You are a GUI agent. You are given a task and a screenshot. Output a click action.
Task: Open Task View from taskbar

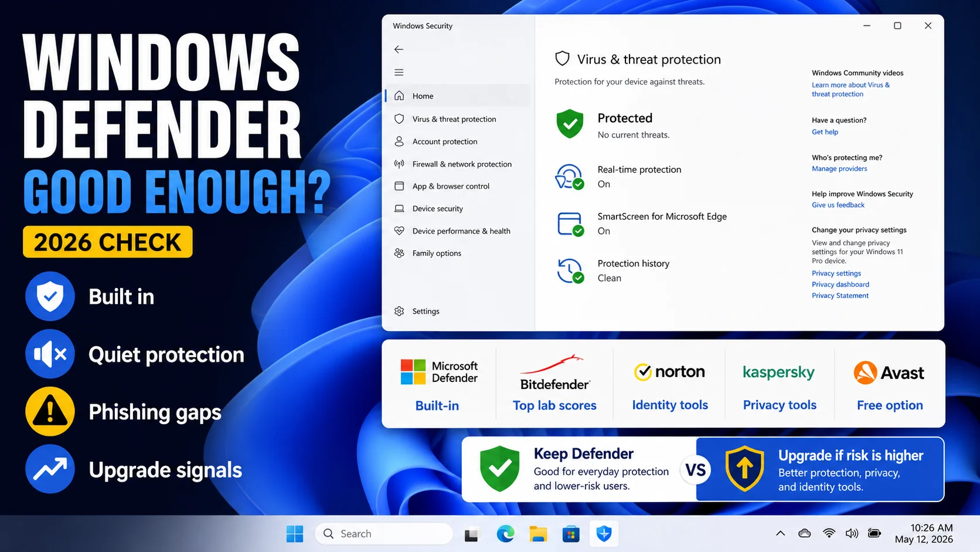click(x=471, y=534)
